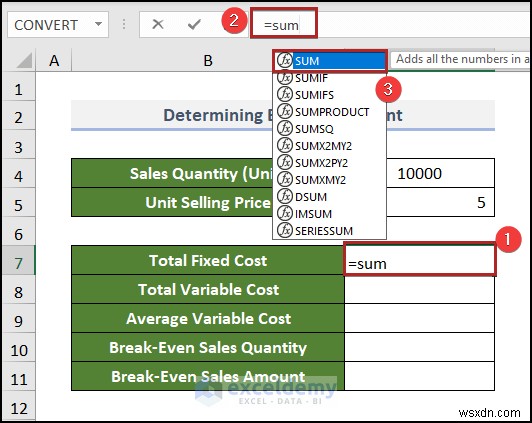Image resolution: width=532 pixels, height=423 pixels.
Task: Select row 8 header
Action: [18, 292]
